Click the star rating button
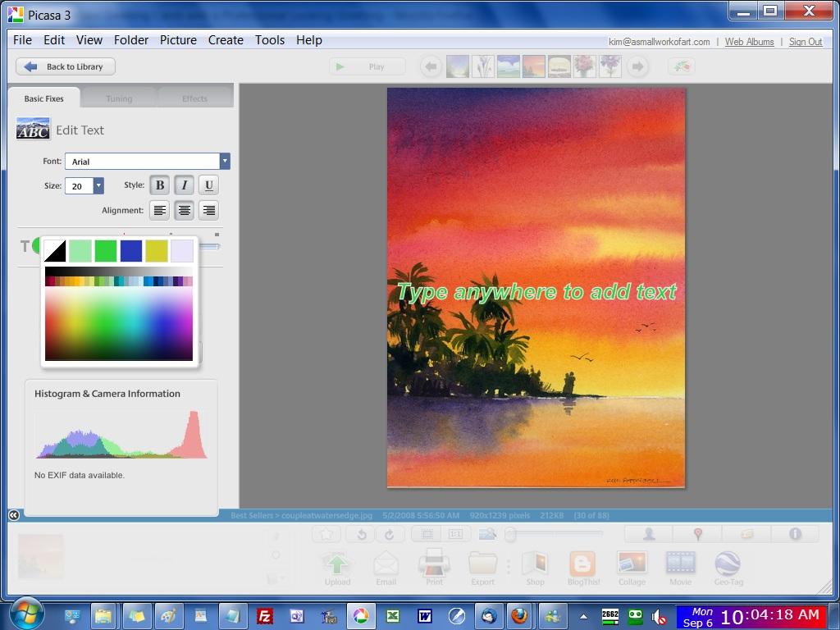Image resolution: width=840 pixels, height=630 pixels. coord(326,534)
